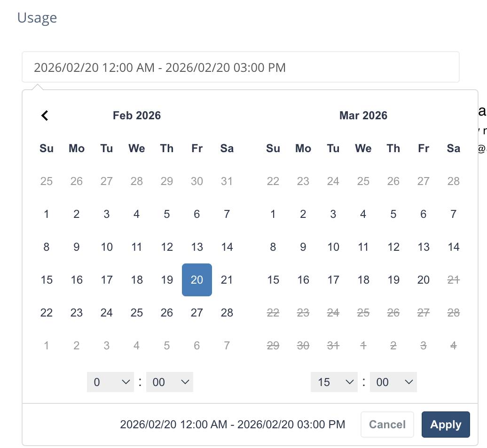The height and width of the screenshot is (448, 487).
Task: Pick February 1 in the calendar
Action: coord(47,214)
